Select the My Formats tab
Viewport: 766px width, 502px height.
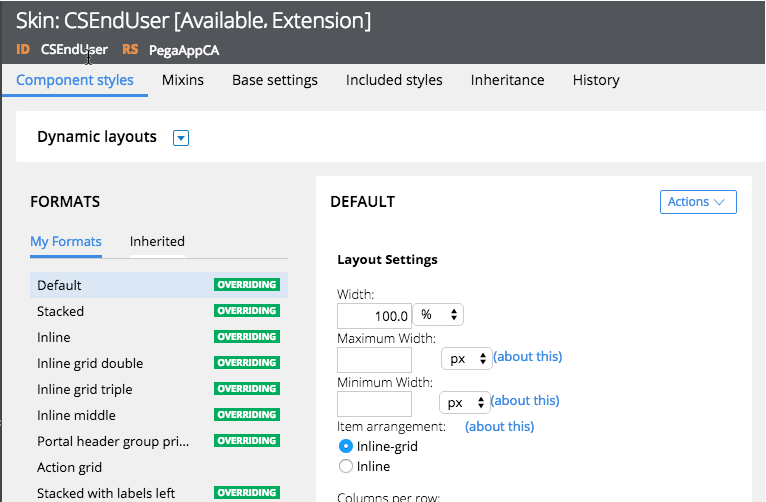pos(66,242)
